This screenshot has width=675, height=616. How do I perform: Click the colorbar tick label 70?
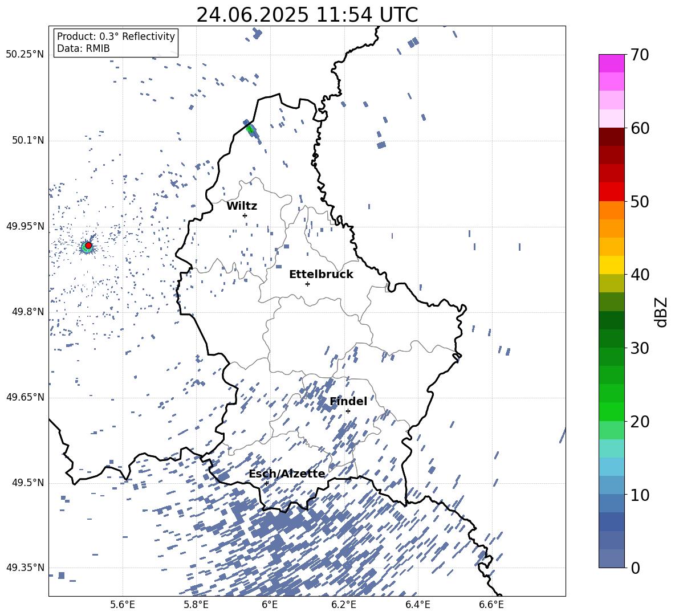(640, 55)
